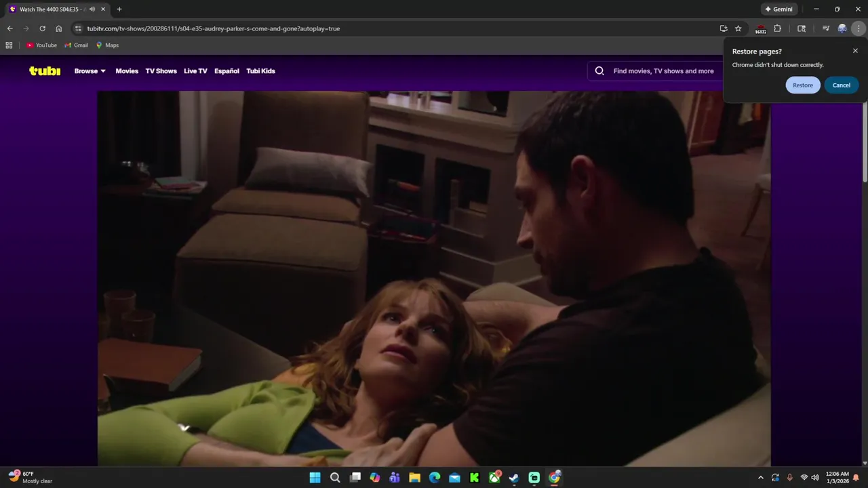Expand the Browse dropdown menu
The height and width of the screenshot is (488, 868).
tap(90, 71)
